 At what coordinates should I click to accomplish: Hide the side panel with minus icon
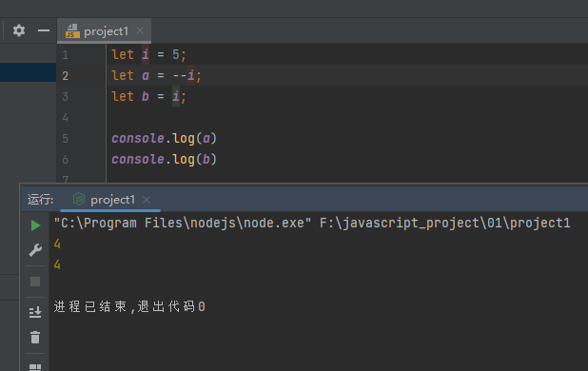(x=44, y=30)
